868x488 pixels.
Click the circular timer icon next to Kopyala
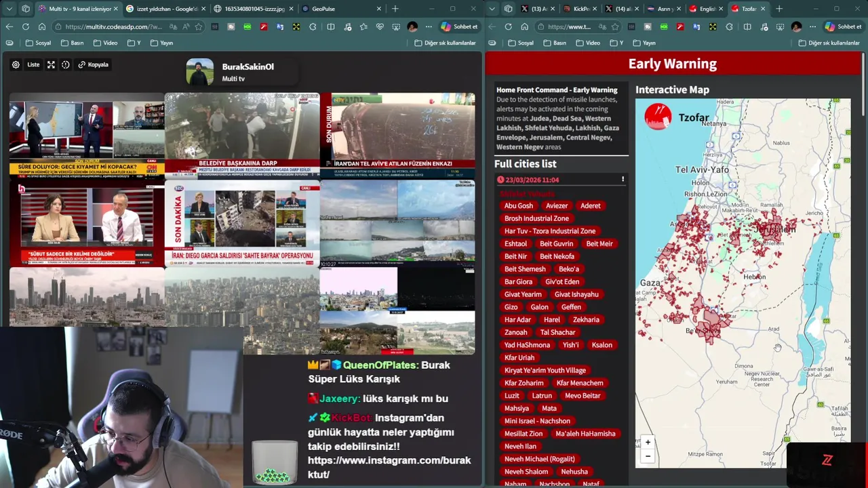click(x=65, y=64)
